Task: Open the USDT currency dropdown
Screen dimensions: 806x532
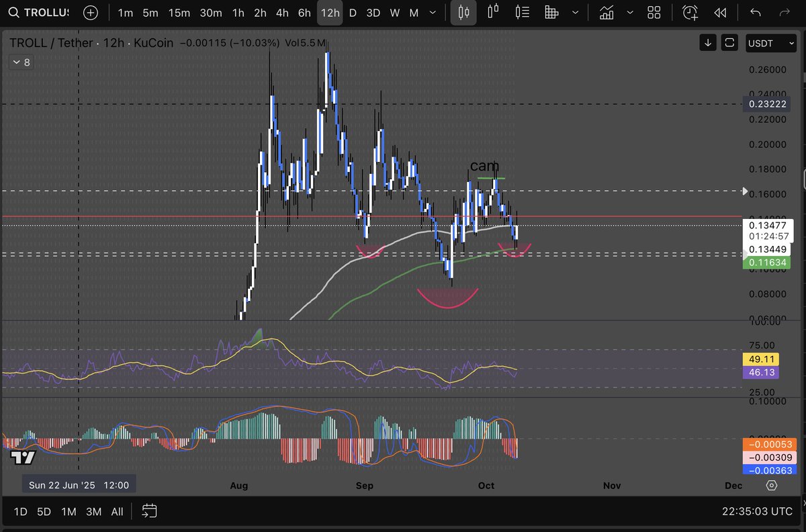Action: [x=770, y=43]
